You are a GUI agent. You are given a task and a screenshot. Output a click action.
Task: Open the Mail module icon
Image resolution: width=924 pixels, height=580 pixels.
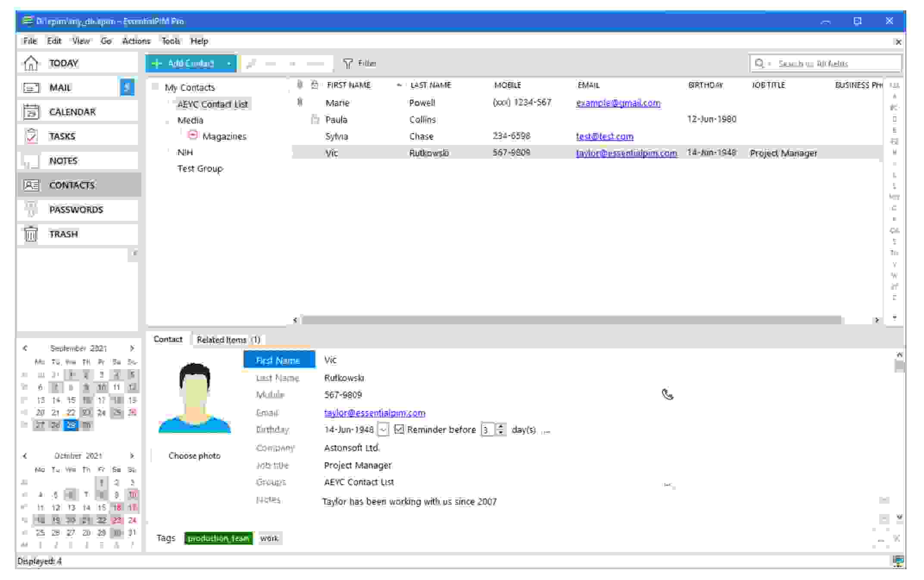click(31, 88)
